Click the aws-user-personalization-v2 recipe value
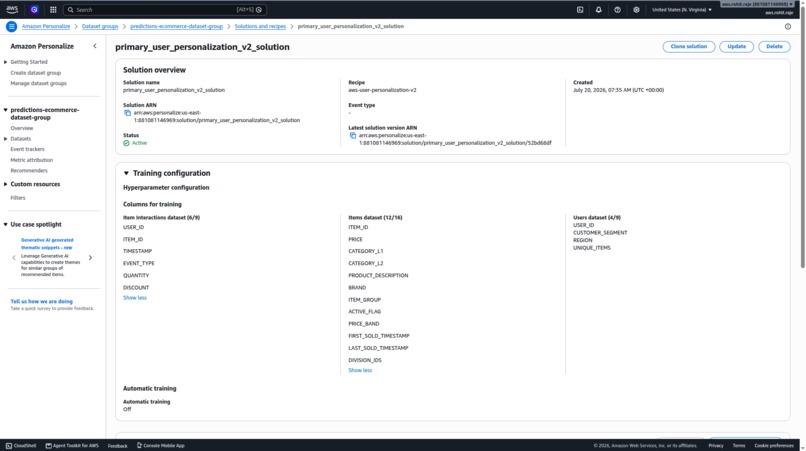This screenshot has width=806, height=451. click(382, 90)
